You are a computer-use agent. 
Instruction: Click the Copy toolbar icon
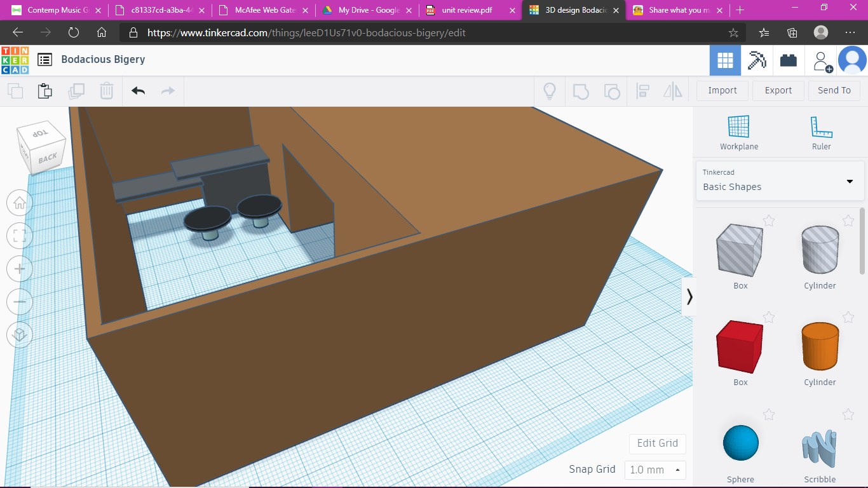[15, 91]
